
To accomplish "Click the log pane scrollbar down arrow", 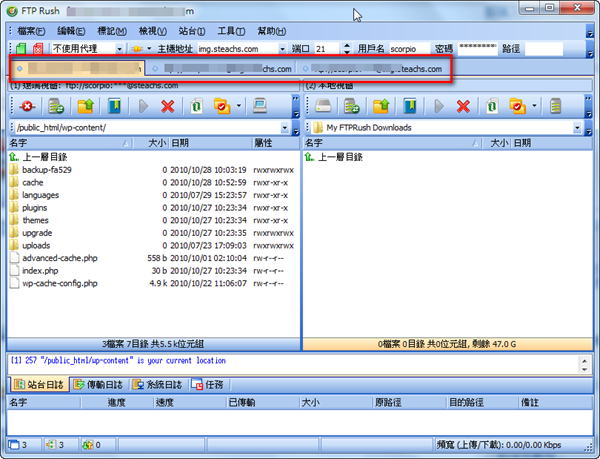I will (x=584, y=369).
